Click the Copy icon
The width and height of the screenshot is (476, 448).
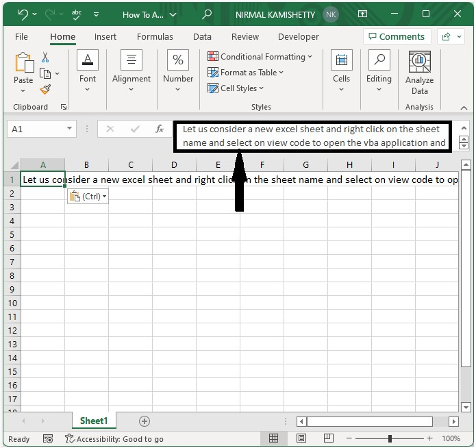point(45,73)
